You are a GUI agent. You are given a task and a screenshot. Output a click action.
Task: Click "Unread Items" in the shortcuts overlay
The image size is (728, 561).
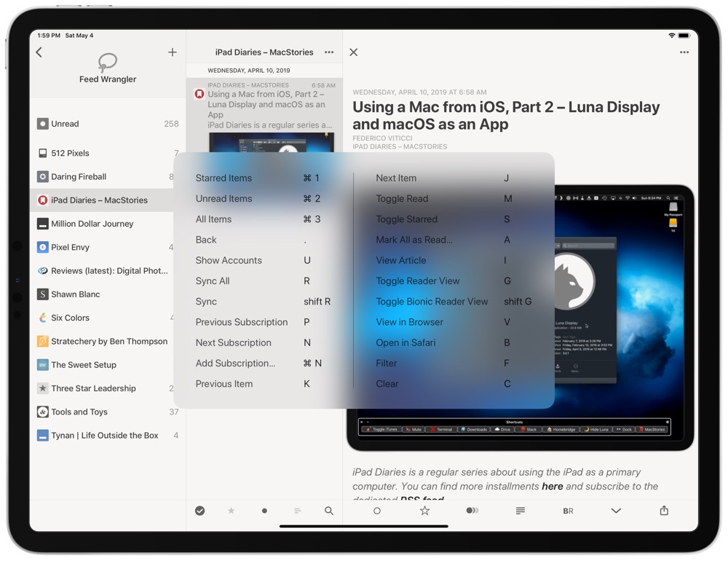point(223,198)
